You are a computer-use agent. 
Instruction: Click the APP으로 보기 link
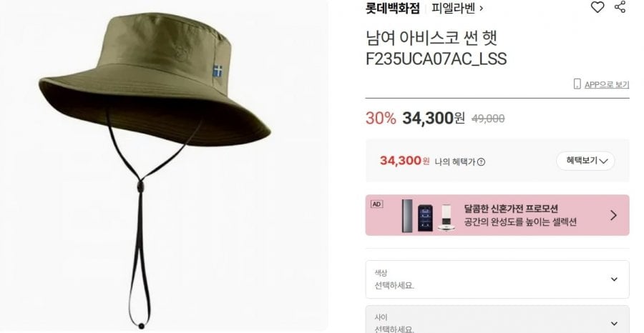point(607,84)
